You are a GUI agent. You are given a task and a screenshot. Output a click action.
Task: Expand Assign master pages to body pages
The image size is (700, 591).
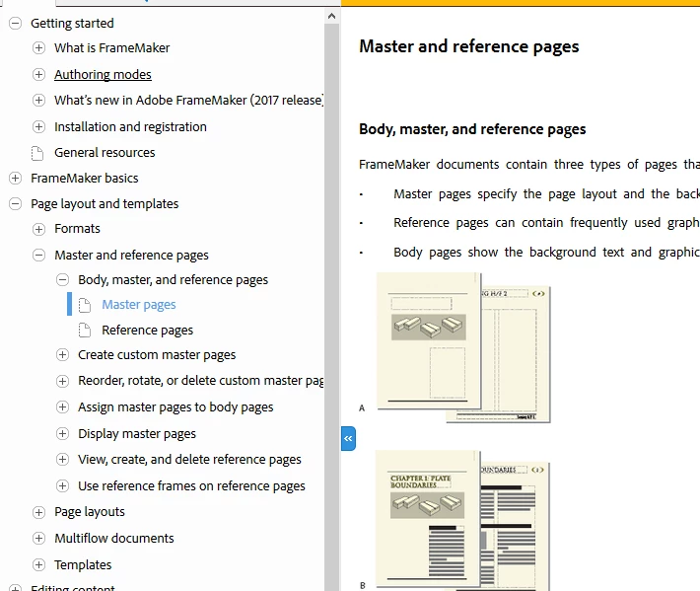[x=62, y=406]
